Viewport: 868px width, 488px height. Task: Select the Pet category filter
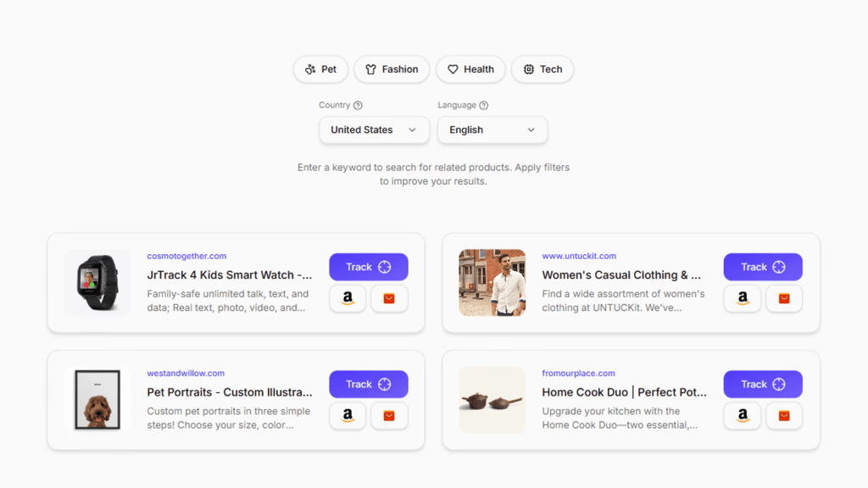coord(320,69)
